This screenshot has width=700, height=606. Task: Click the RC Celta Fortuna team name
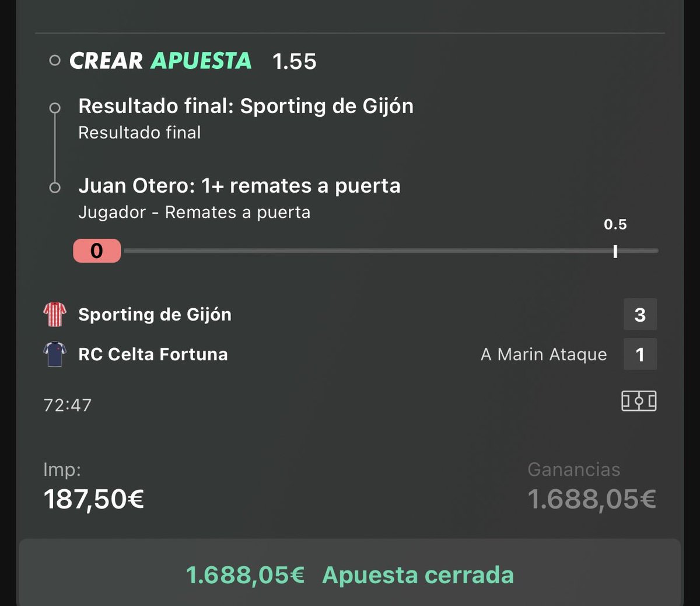[x=153, y=354]
